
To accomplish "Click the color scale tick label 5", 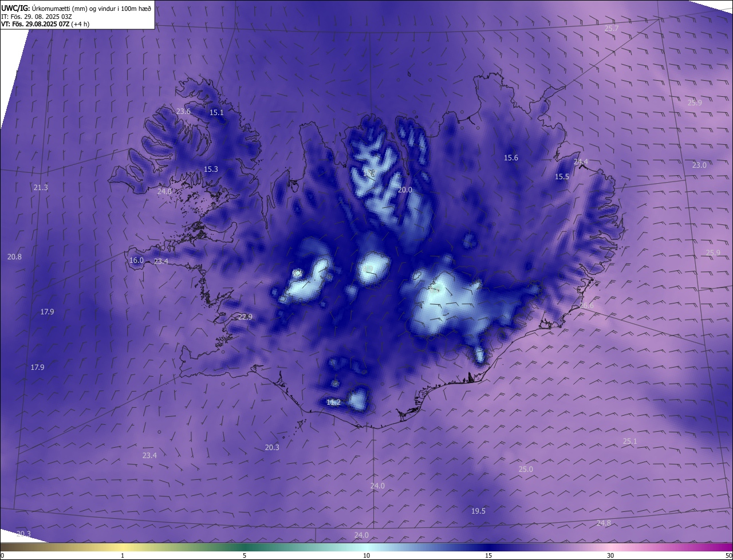I will click(x=245, y=555).
